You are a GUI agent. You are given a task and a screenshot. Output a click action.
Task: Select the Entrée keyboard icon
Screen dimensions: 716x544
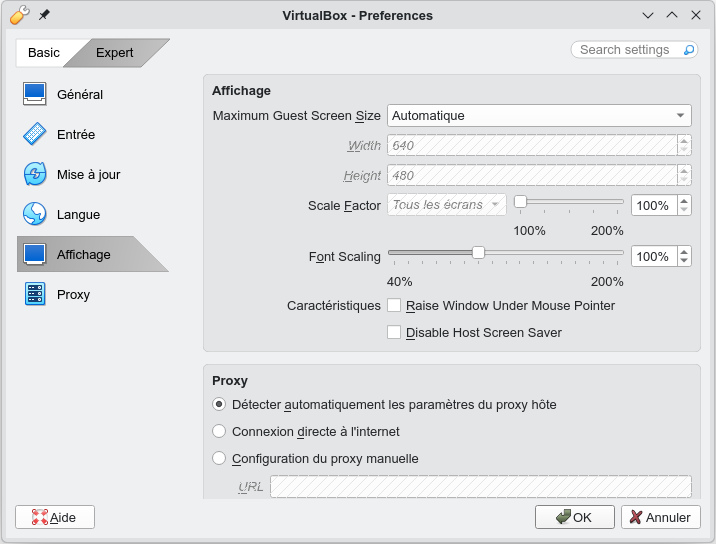click(x=35, y=134)
